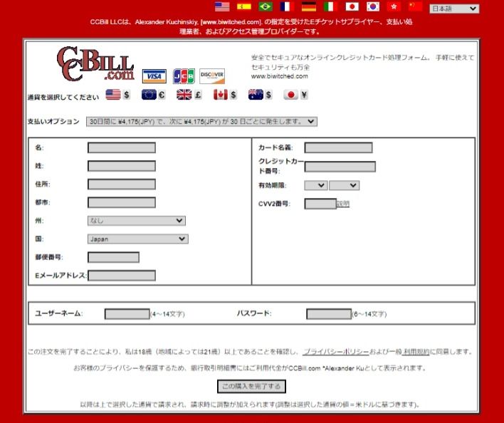Click the Hong Kong flag icon
The width and height of the screenshot is (504, 423).
394,7
